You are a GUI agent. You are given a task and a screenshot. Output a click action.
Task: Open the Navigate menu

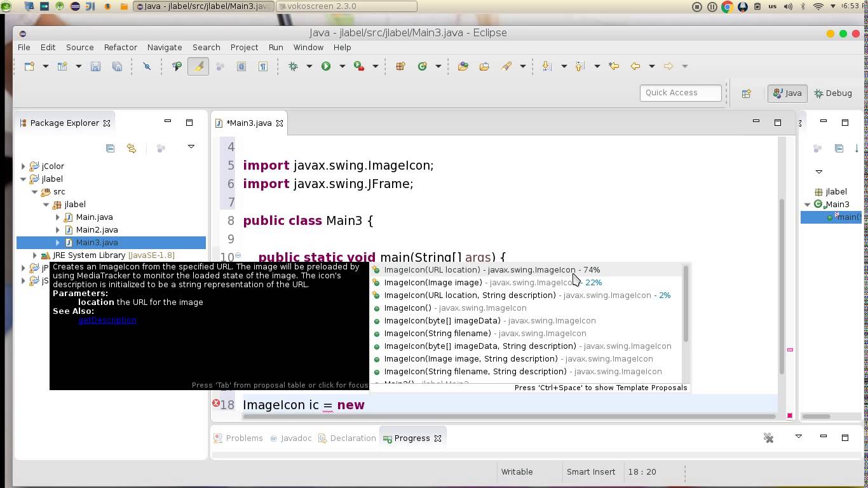tap(165, 47)
